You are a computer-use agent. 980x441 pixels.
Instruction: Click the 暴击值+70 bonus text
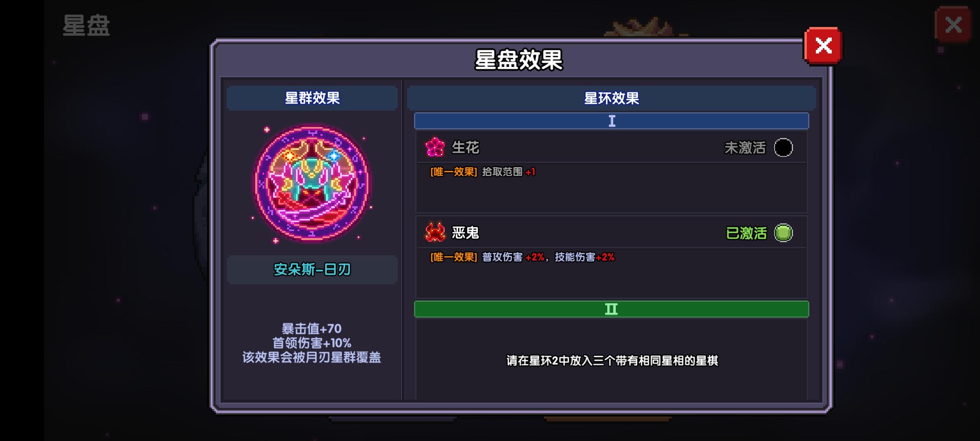(x=312, y=329)
